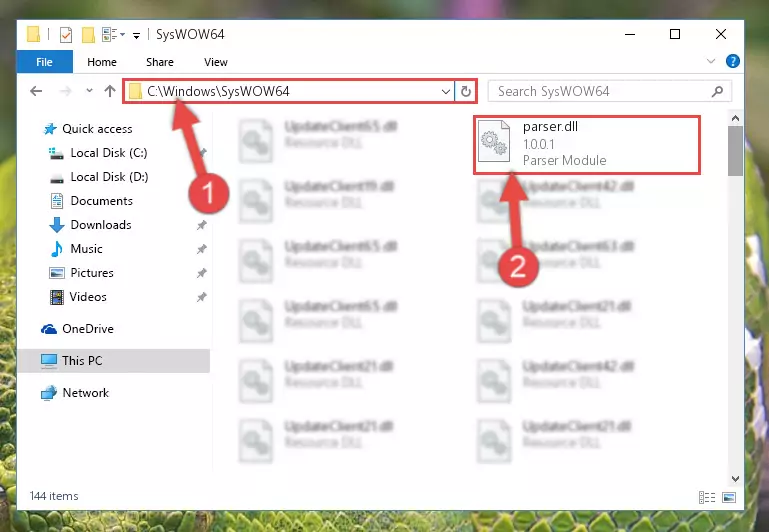The width and height of the screenshot is (769, 532).
Task: Click the pin icon beside Videos
Action: 202,297
